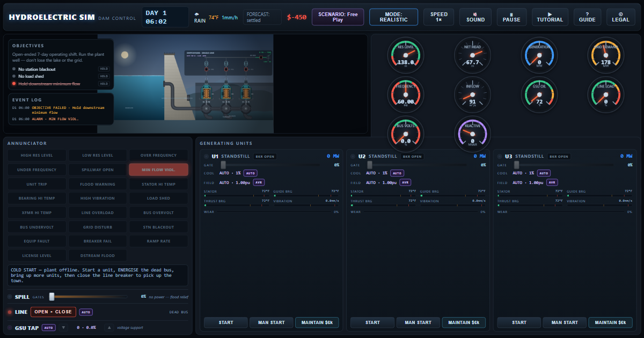
Task: Click MAN START for unit U2
Action: click(418, 322)
